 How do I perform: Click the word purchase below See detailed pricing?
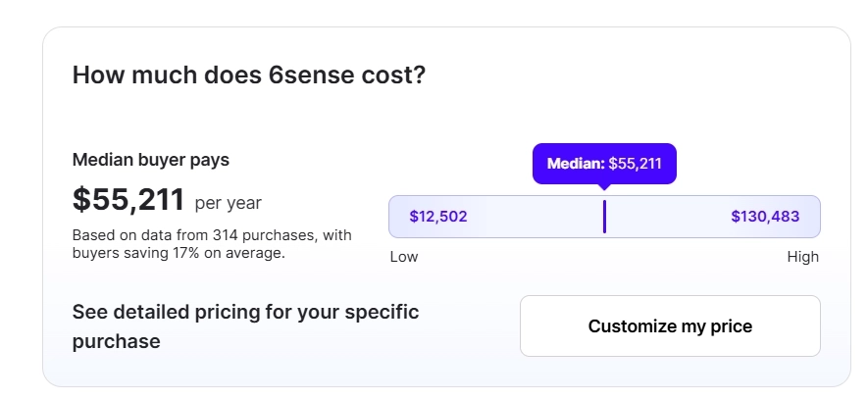116,342
